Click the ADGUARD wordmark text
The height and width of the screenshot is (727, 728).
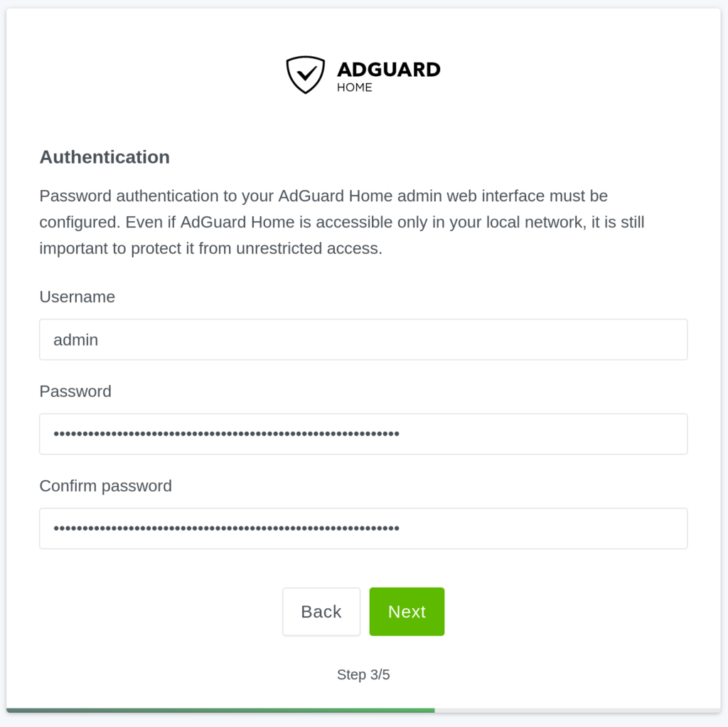[x=388, y=70]
